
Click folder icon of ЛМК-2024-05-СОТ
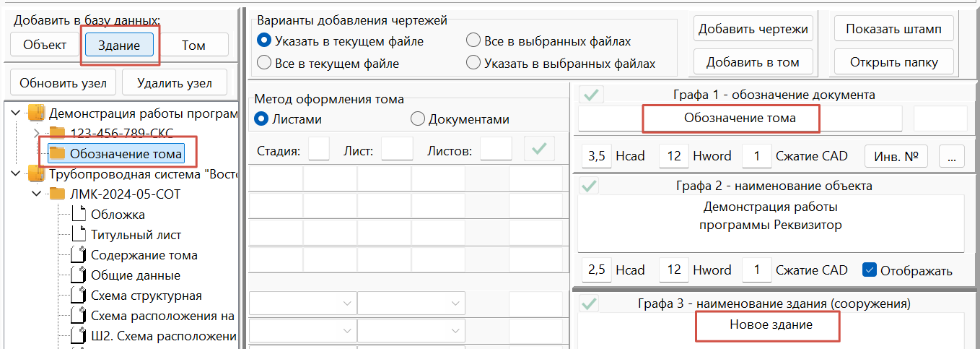point(57,194)
